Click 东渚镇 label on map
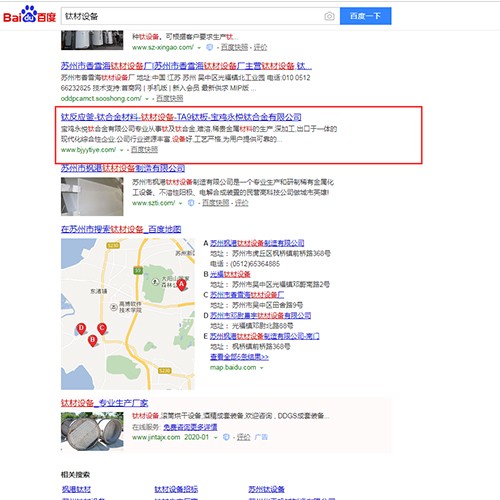The height and width of the screenshot is (500, 500). [x=99, y=291]
